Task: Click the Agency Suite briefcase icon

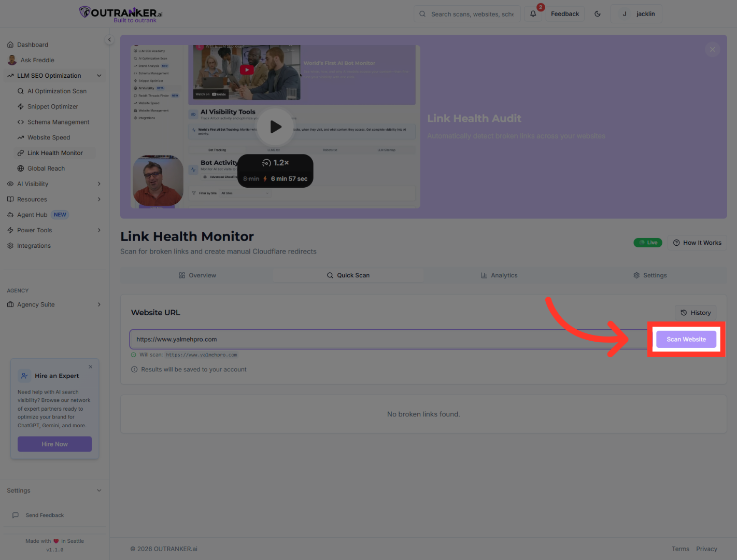Action: pos(10,305)
